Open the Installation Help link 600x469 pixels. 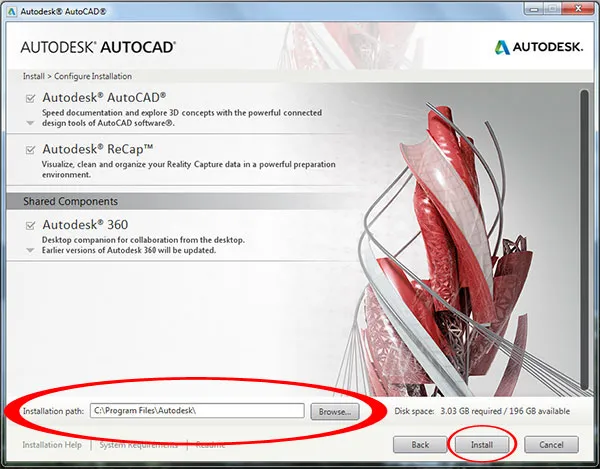(x=52, y=445)
